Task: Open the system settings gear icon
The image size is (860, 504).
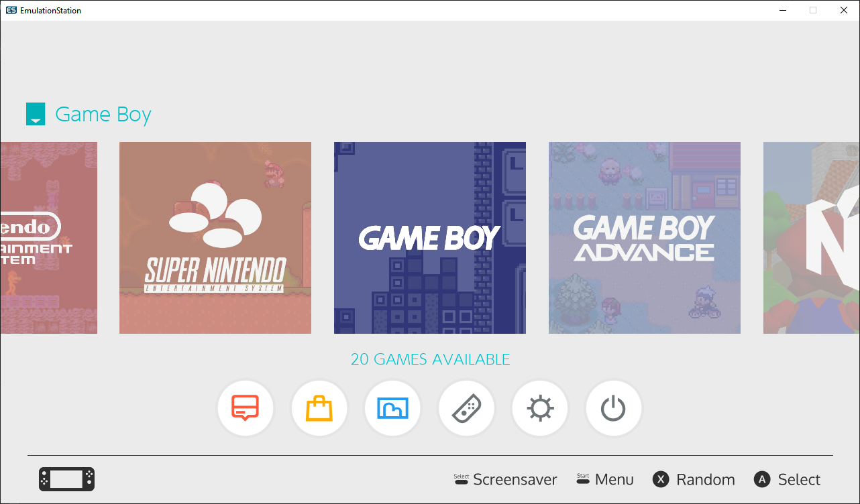Action: point(540,408)
